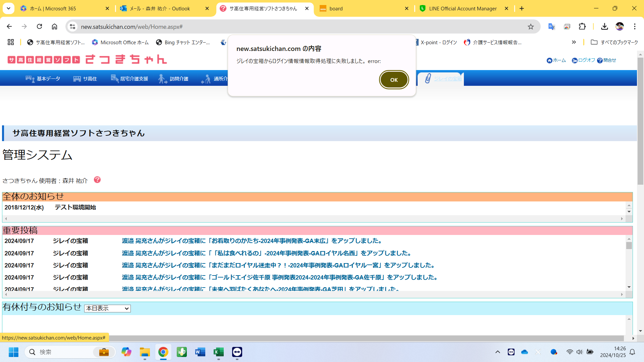644x362 pixels.
Task: Click Google Translate icon in address bar
Action: 551,27
